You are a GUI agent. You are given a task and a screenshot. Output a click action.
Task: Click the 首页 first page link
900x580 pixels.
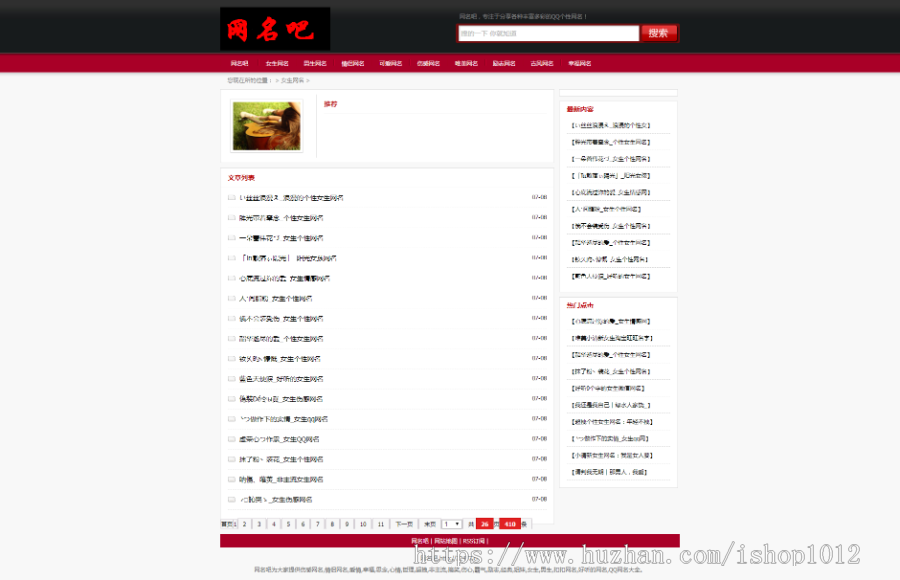click(x=227, y=524)
